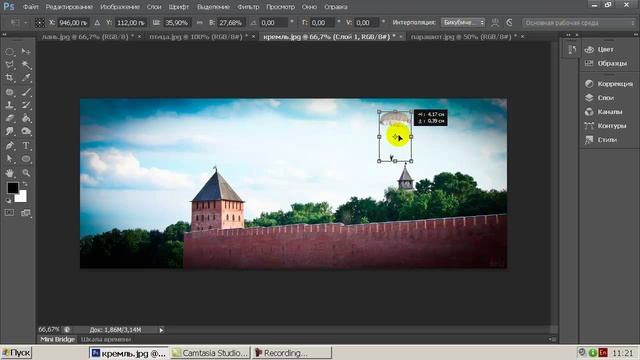Open status bar info arrow menu
Screen dimensions: 640x360
161,330
